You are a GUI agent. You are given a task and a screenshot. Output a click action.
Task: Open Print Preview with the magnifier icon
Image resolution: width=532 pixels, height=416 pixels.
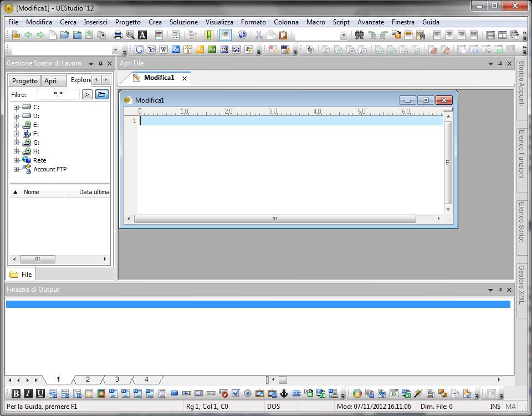click(130, 35)
